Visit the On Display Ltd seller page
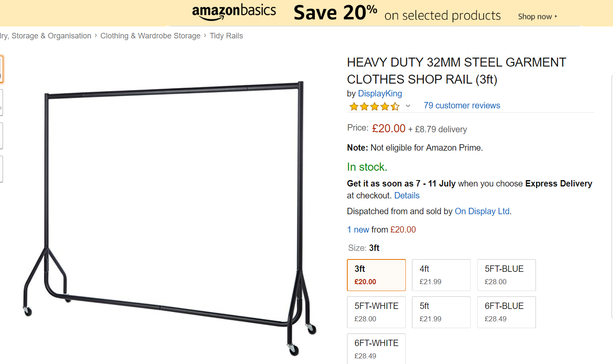 (x=482, y=211)
